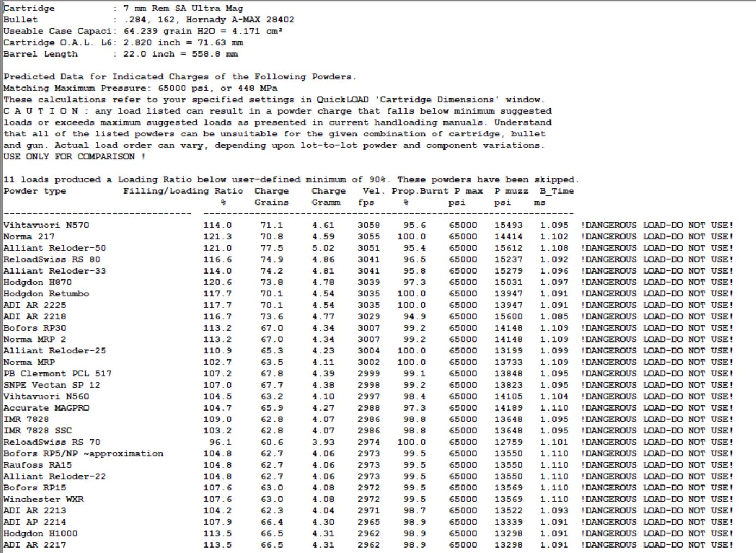Select the Bofors RP15 powder entry
Image resolution: width=756 pixels, height=553 pixels.
[35, 488]
